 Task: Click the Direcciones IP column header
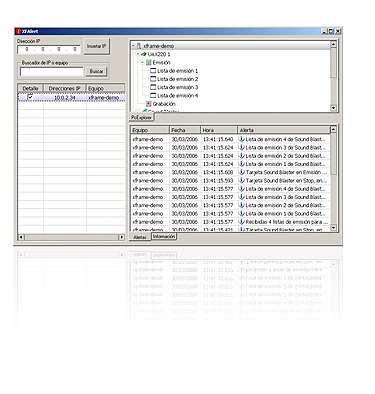tap(65, 88)
